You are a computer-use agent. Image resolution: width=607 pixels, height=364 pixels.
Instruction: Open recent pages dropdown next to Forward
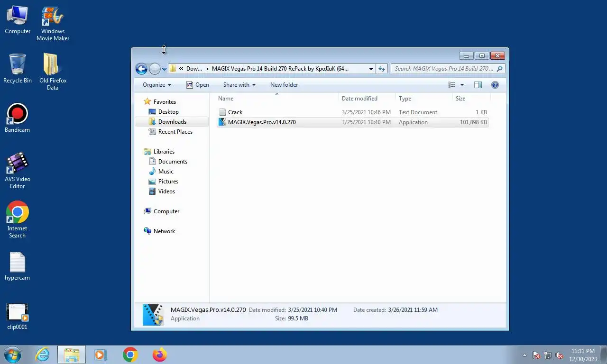[164, 69]
